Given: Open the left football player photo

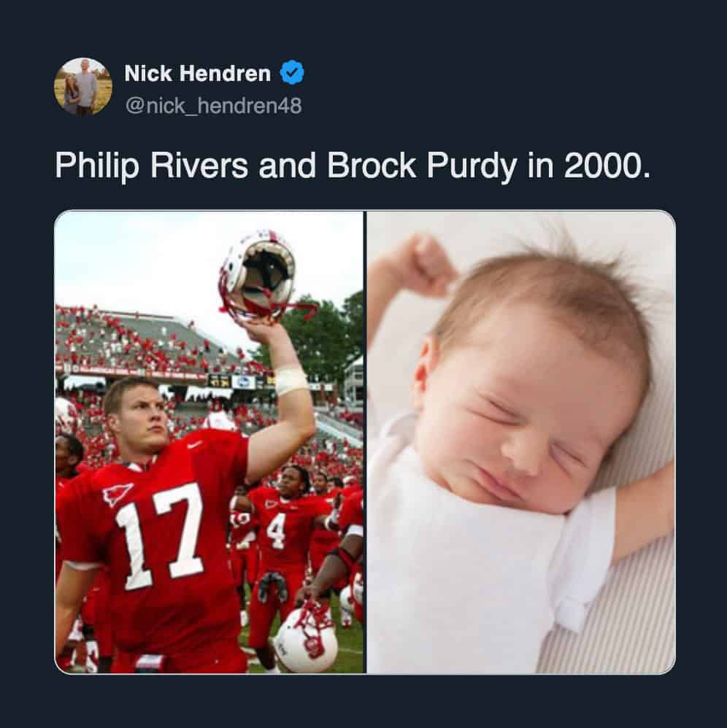Looking at the screenshot, I should 209,441.
